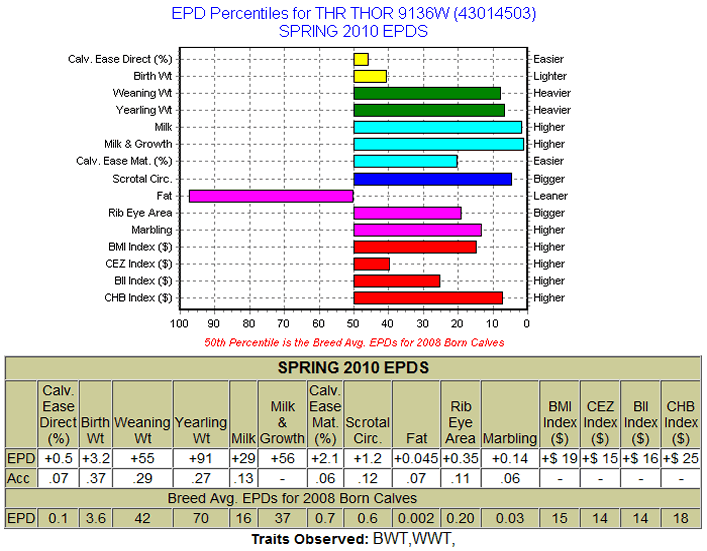Click the green Weaning Wt bar
The image size is (707, 551).
427,93
